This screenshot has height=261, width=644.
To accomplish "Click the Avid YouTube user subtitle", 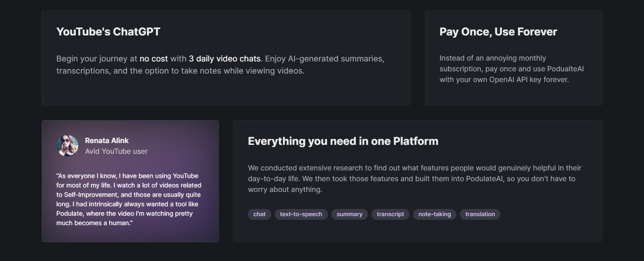I will pyautogui.click(x=116, y=152).
